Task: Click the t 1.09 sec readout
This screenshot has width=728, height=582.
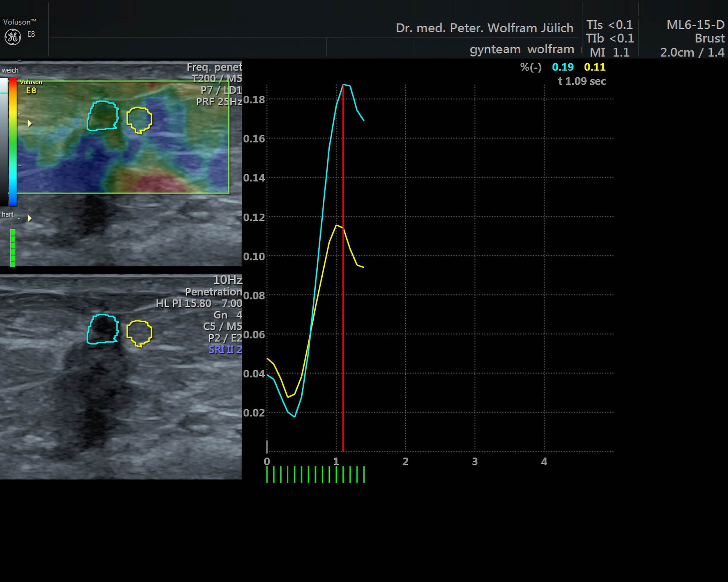Action: 582,81
